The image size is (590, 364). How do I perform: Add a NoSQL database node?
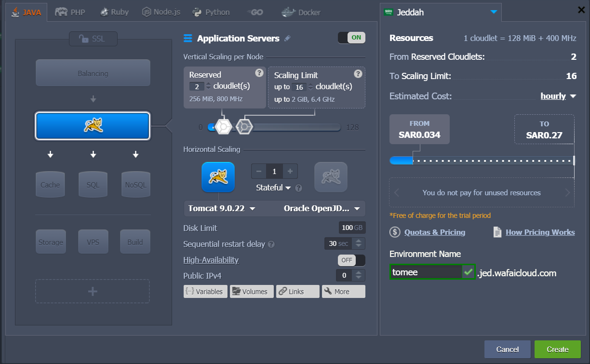(x=135, y=184)
